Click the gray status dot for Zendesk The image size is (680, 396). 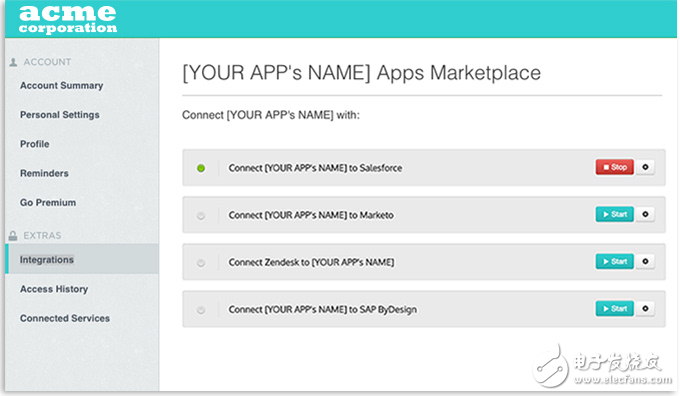click(201, 263)
